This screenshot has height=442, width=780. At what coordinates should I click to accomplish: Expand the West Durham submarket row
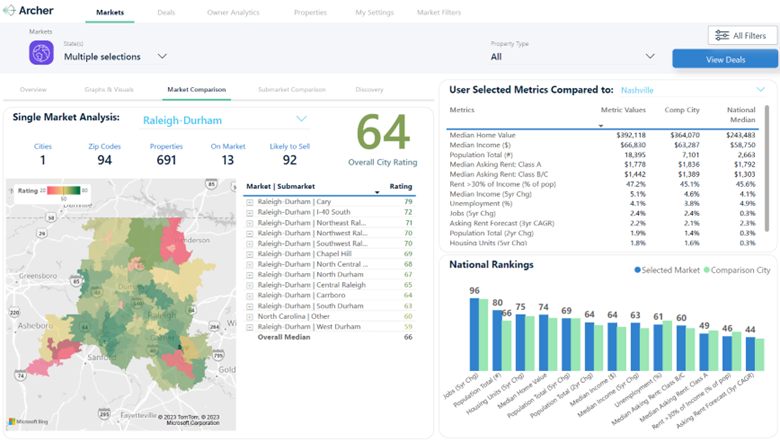tap(250, 327)
